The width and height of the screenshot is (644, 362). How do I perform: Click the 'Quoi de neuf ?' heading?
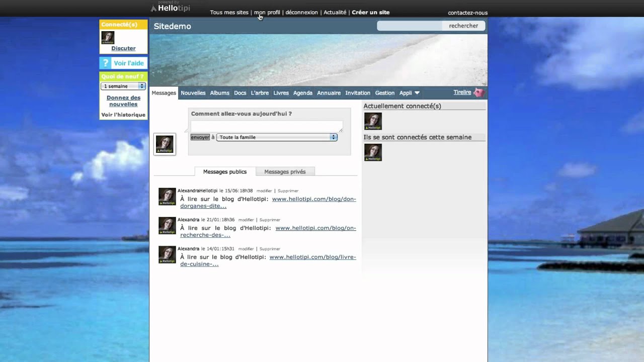point(122,76)
